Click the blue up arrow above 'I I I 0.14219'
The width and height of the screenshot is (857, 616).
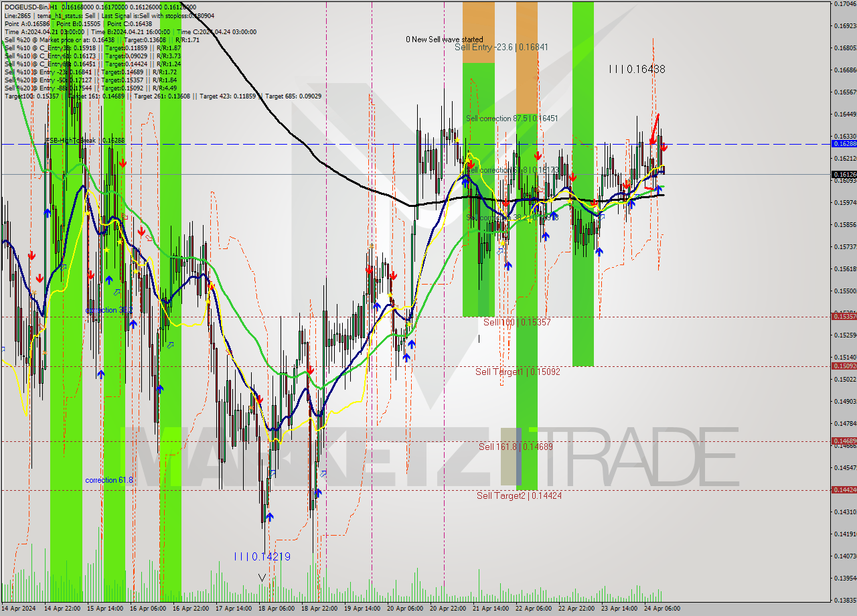click(x=269, y=516)
